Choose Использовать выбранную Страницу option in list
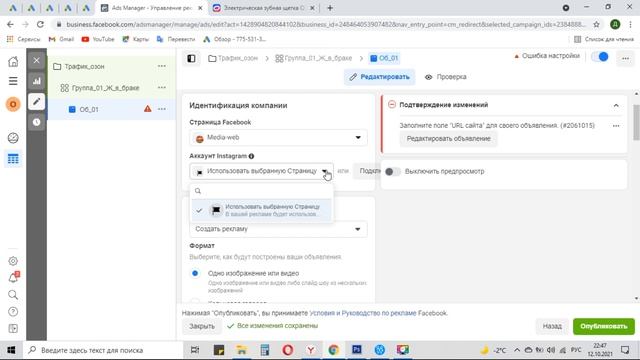Screen dimensions: 640x360 (x=261, y=210)
